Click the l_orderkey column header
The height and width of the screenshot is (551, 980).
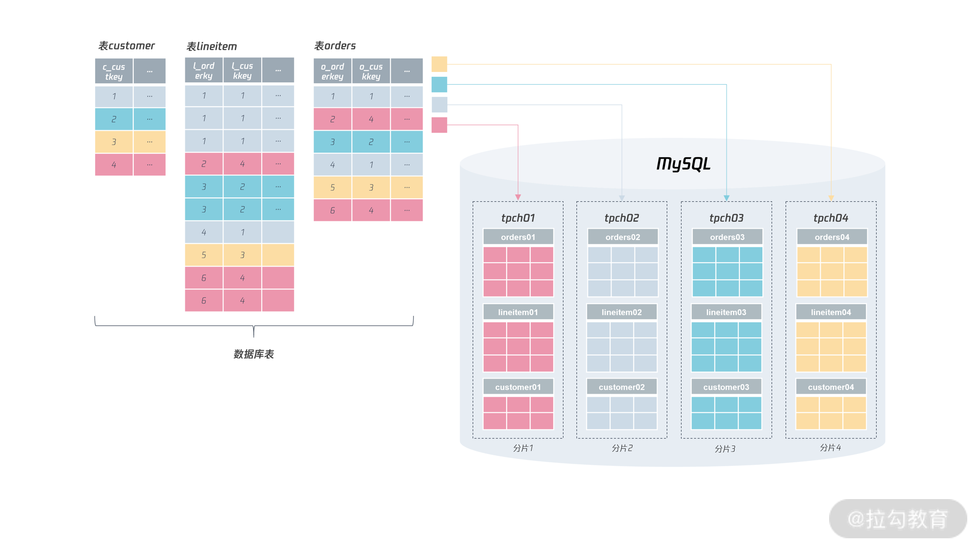click(204, 71)
